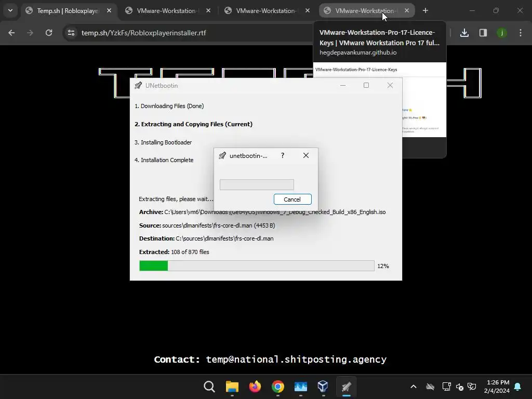Go forward in browser history
Image resolution: width=532 pixels, height=399 pixels.
[x=30, y=33]
